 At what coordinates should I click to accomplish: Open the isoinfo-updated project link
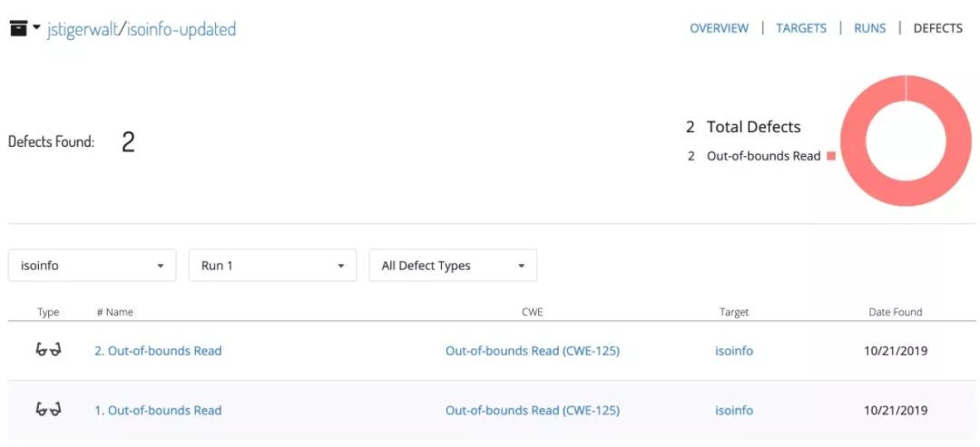pyautogui.click(x=181, y=29)
